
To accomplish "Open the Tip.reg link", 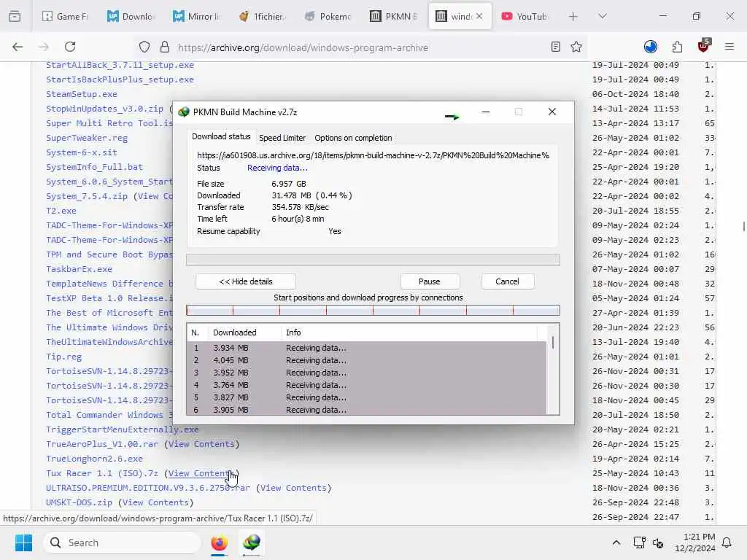I will (x=64, y=357).
